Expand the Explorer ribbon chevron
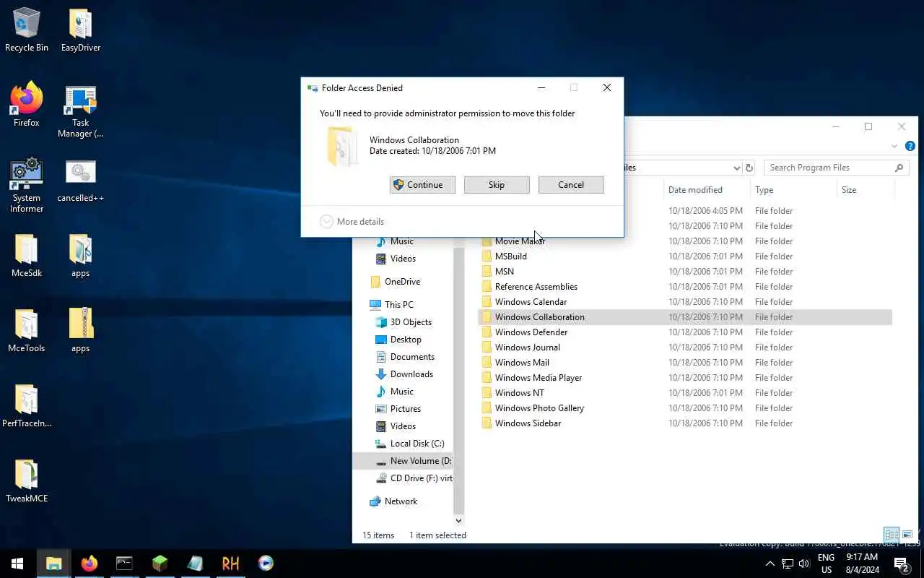This screenshot has width=924, height=578. tap(894, 146)
